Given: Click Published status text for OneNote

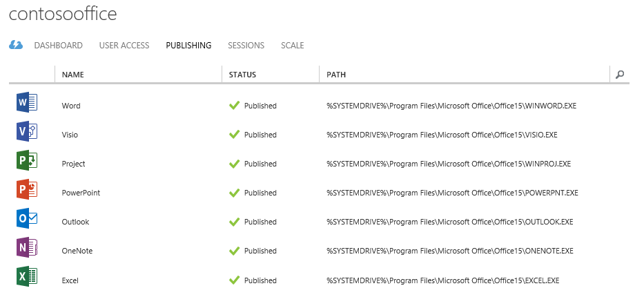Looking at the screenshot, I should click(x=260, y=251).
